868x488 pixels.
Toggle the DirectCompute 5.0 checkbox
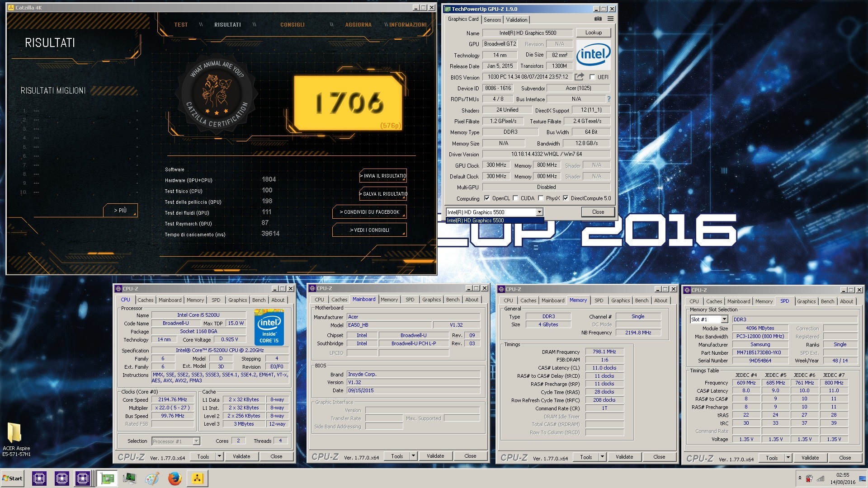tap(566, 198)
